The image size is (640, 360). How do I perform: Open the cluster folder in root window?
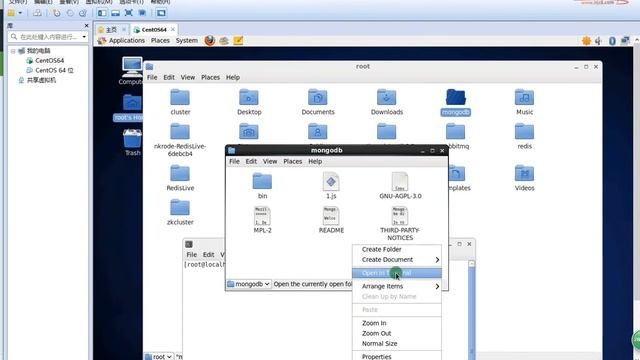[180, 102]
